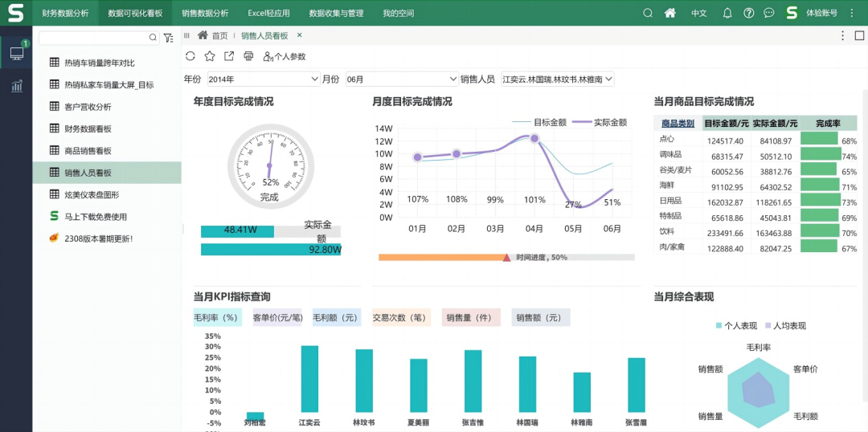Click the 04月 data point on line chart
This screenshot has height=432, width=868.
(x=534, y=138)
